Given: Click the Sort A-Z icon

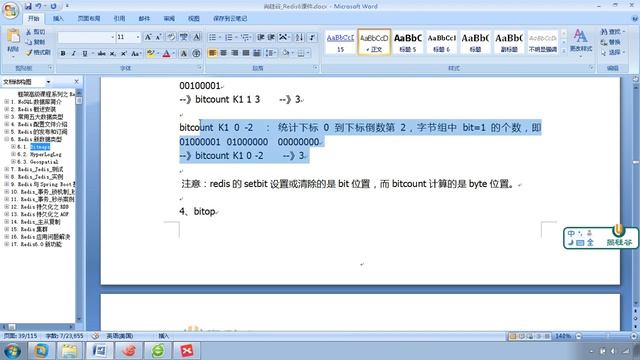Looking at the screenshot, I should pos(299,38).
